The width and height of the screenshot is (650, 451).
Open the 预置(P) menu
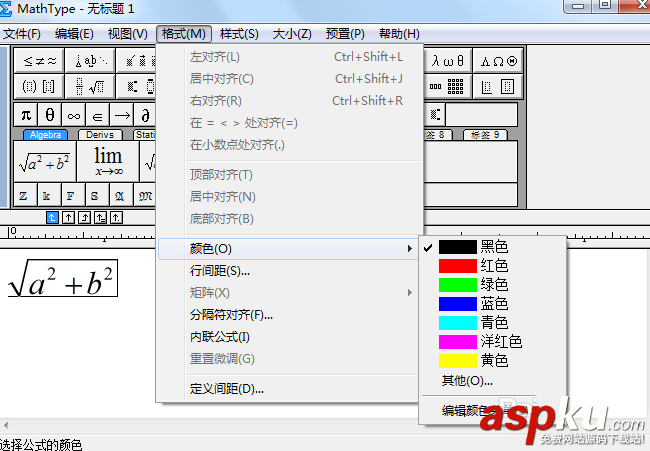coord(345,34)
